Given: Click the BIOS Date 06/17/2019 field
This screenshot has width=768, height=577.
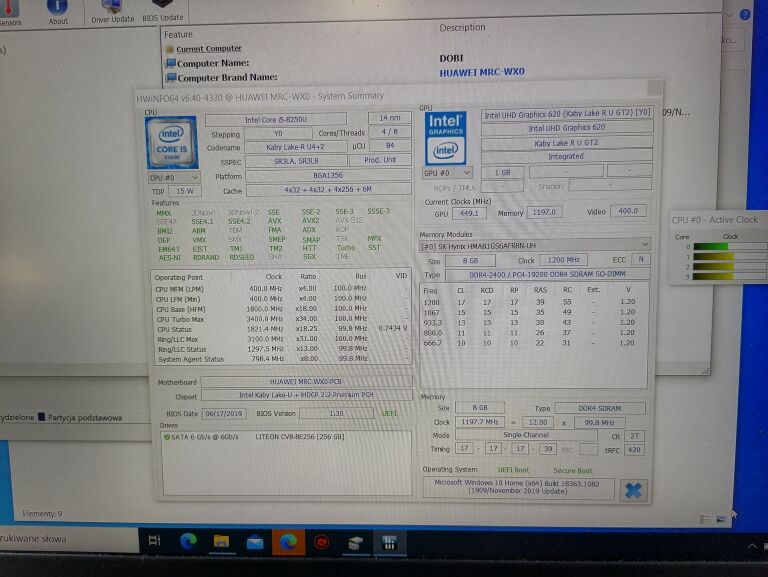Looking at the screenshot, I should tap(224, 414).
